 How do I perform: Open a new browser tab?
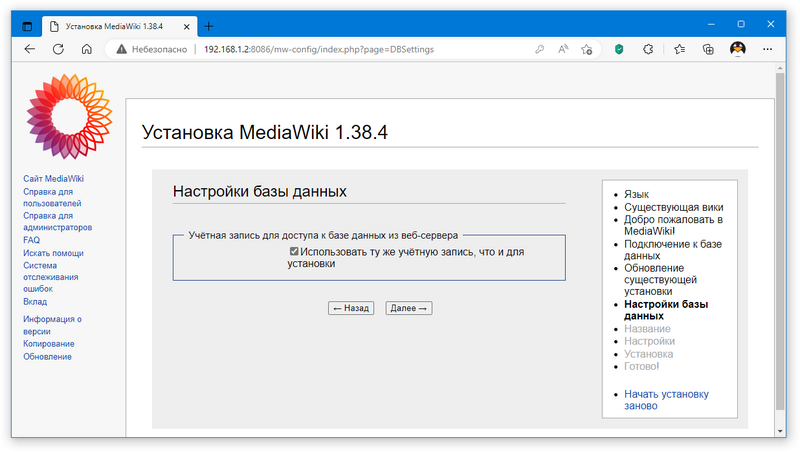208,26
